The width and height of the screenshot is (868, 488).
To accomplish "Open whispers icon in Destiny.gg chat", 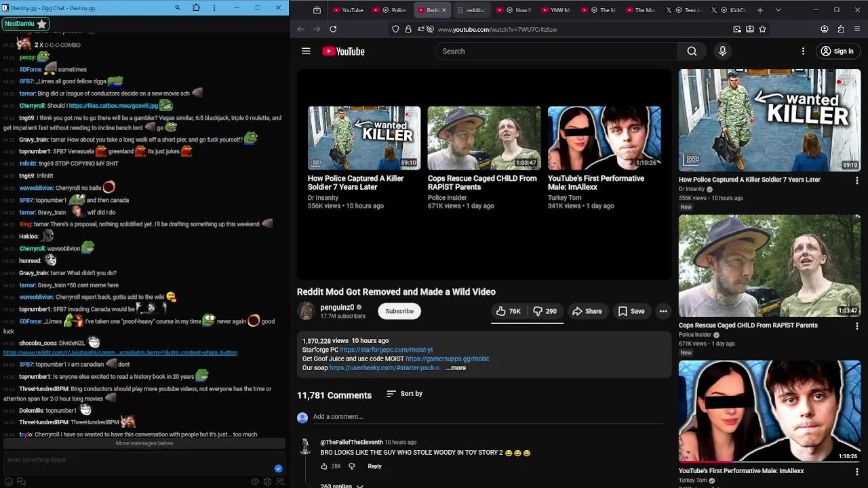I will point(21,482).
